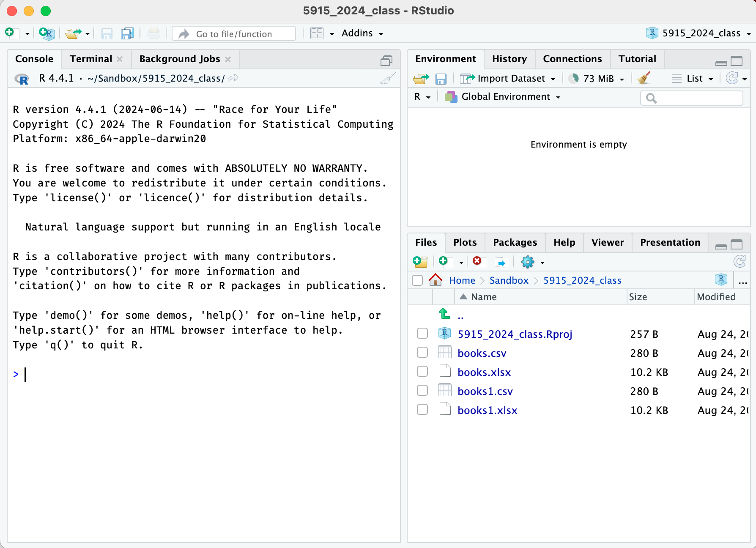Check the select-all files checkbox
Screen dimensions: 756x548
(x=417, y=280)
